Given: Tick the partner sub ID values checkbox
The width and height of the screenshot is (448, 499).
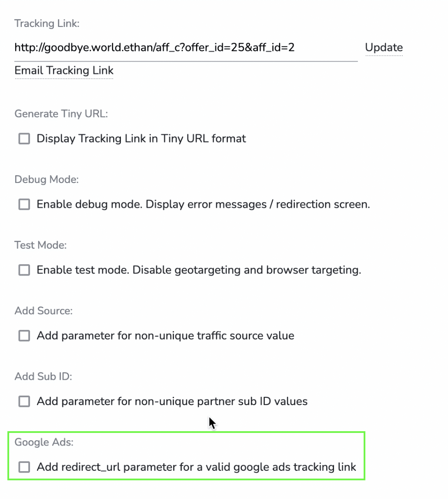Looking at the screenshot, I should click(24, 401).
